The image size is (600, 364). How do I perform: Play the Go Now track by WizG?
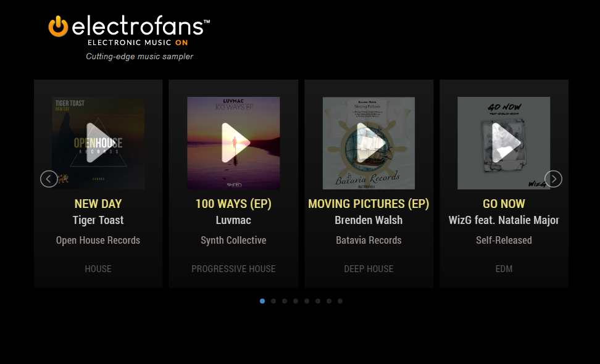point(504,143)
